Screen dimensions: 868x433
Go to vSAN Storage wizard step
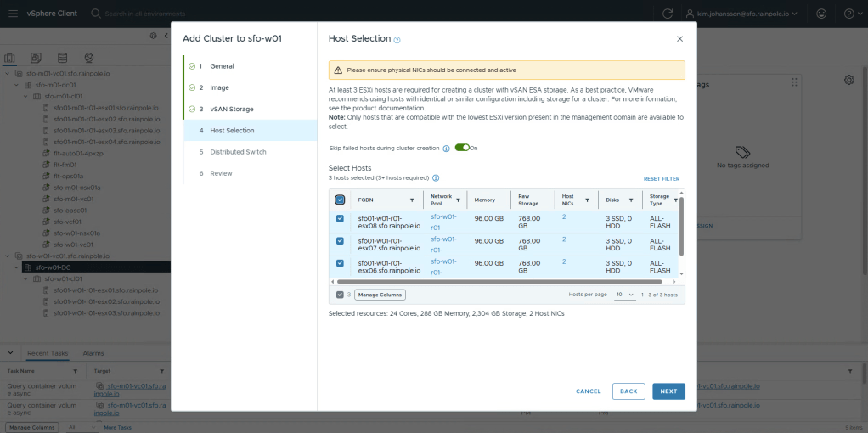[231, 109]
